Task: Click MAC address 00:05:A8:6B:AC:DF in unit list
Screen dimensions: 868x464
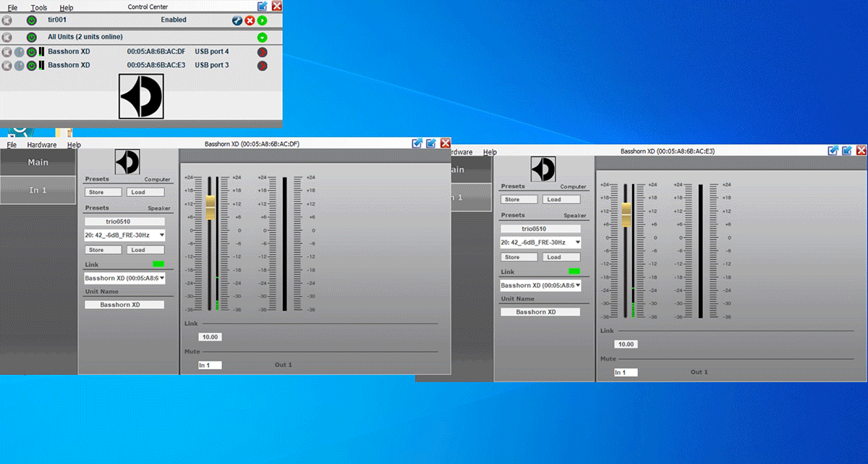Action: [156, 52]
